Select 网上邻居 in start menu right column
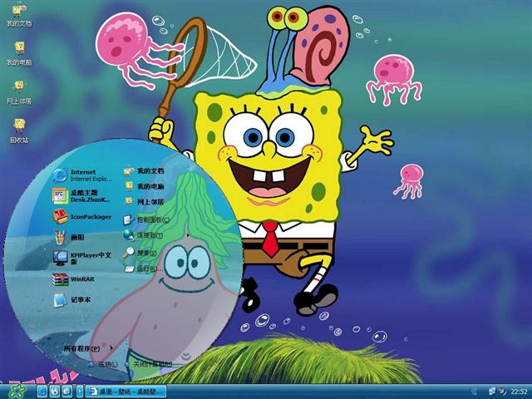This screenshot has height=399, width=532. 145,202
